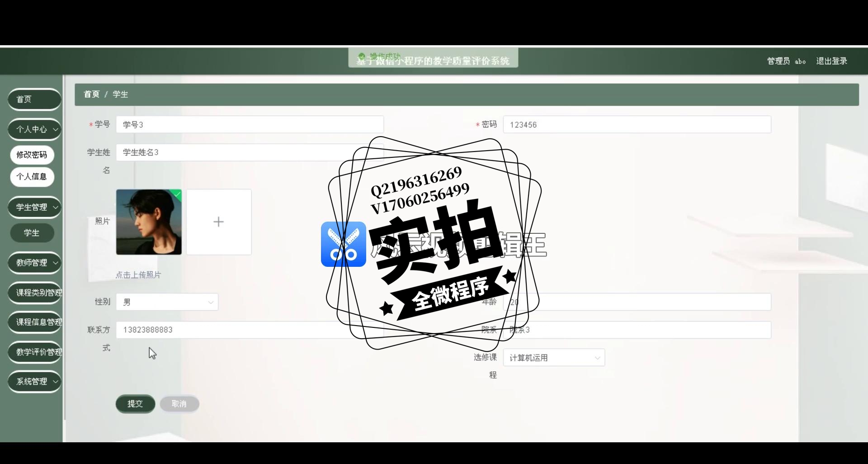Focus the 联系方式 phone input field
Viewport: 868px width, 464px height.
tap(250, 330)
